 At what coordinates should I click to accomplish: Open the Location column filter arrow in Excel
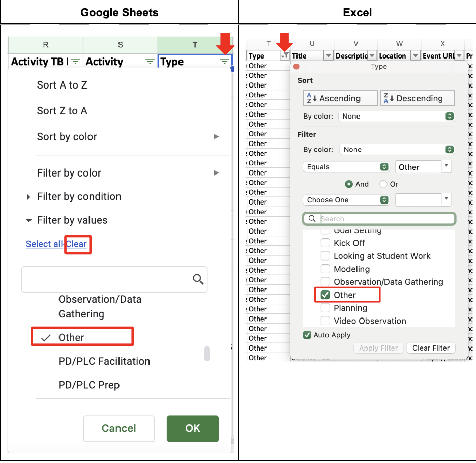(415, 55)
